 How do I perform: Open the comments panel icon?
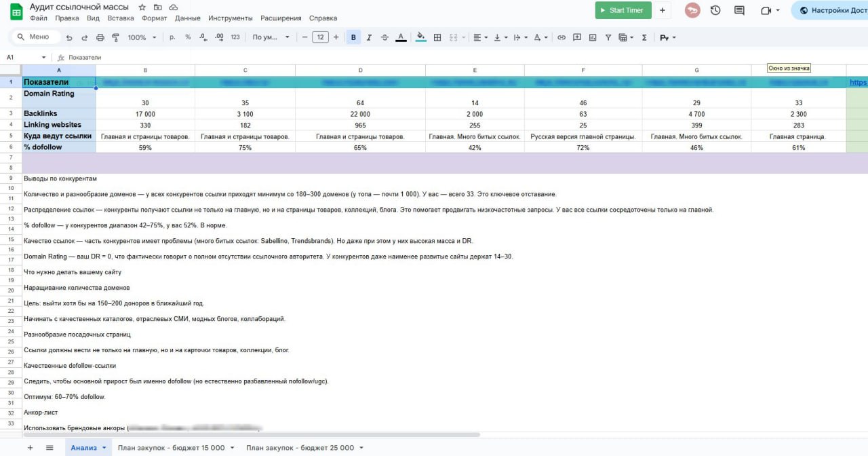pyautogui.click(x=739, y=10)
